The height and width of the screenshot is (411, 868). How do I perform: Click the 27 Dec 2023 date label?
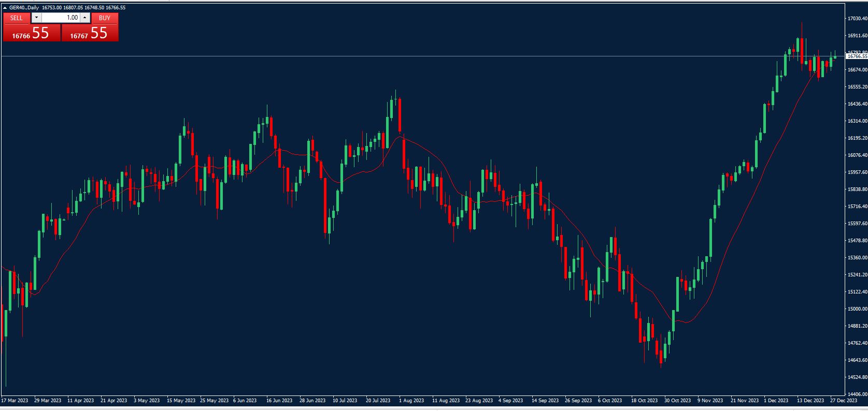[844, 401]
